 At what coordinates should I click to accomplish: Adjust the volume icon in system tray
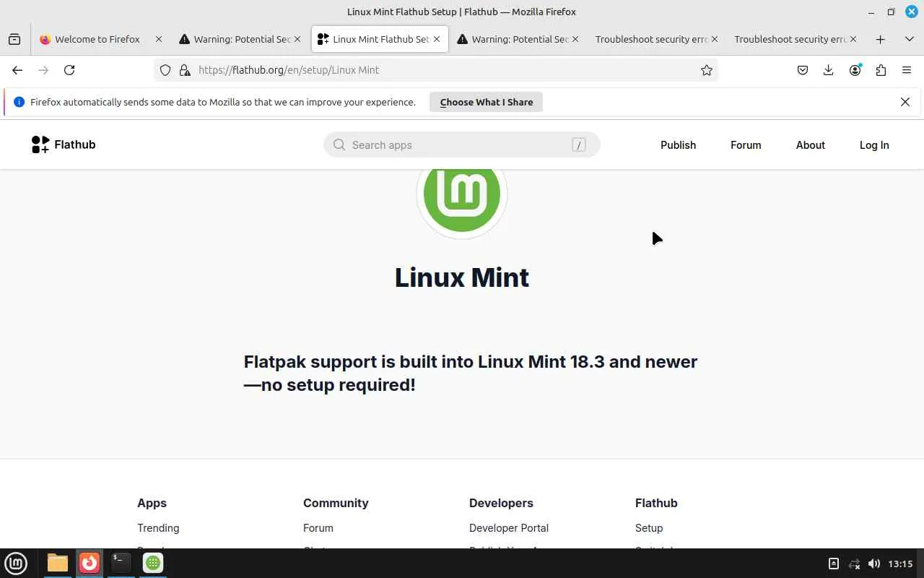click(873, 564)
